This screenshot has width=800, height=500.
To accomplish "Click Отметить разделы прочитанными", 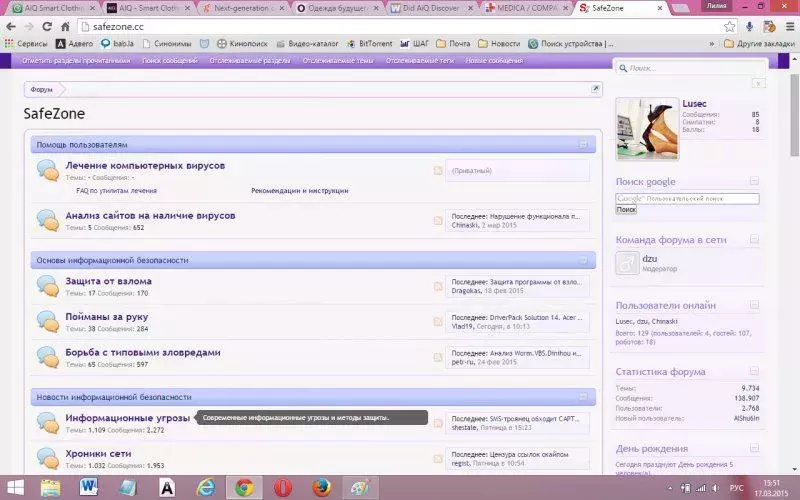I will click(76, 61).
